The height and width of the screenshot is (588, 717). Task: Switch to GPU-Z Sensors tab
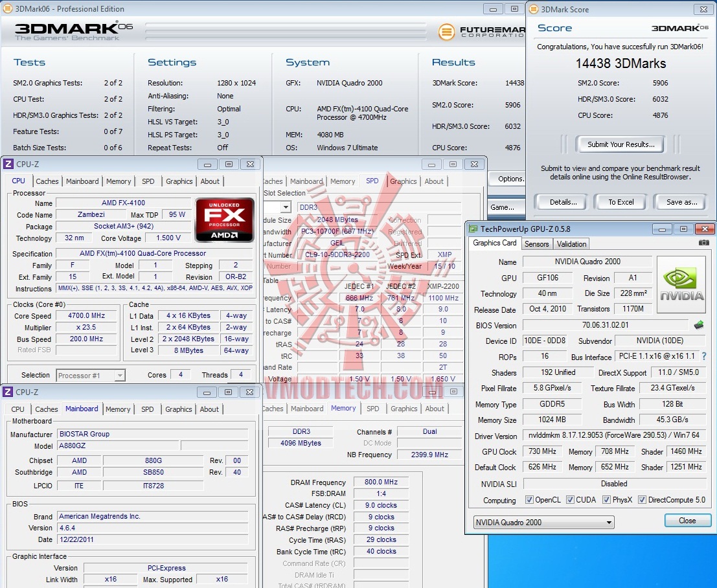536,243
